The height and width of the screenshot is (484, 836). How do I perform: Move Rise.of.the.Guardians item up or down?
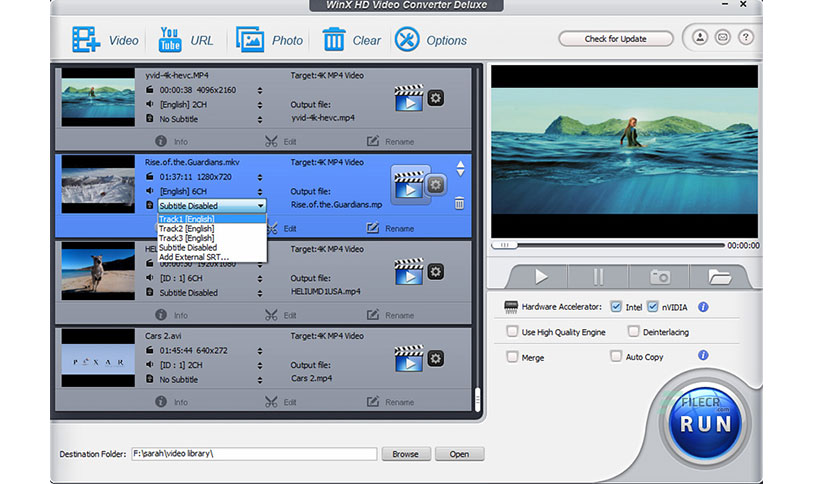(x=460, y=168)
